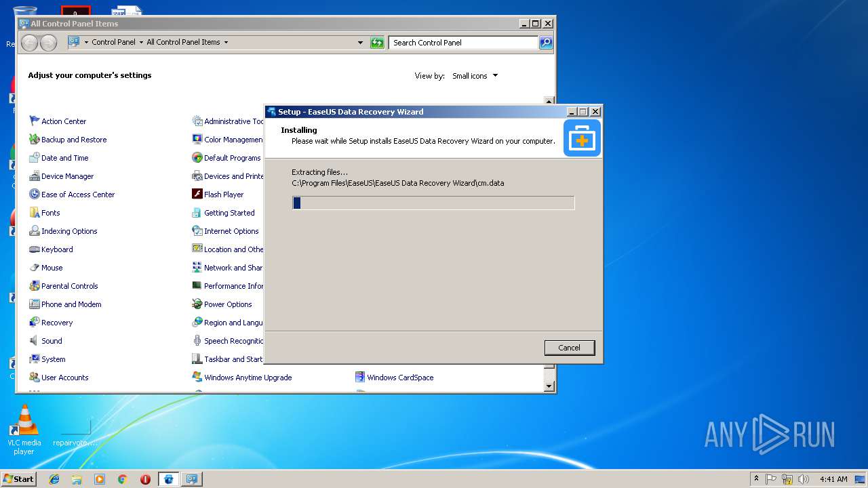Refresh the Control Panel address bar
868x488 pixels.
click(x=377, y=42)
